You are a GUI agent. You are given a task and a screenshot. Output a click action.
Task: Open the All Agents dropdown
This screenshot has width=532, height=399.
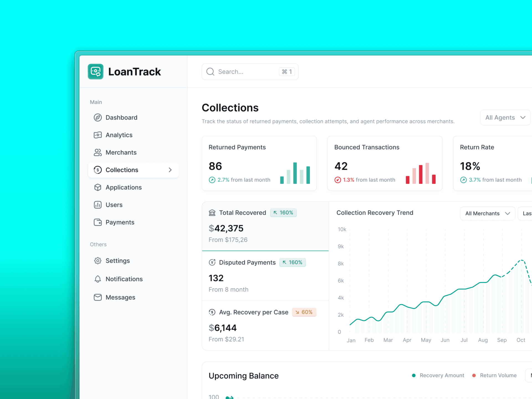505,117
